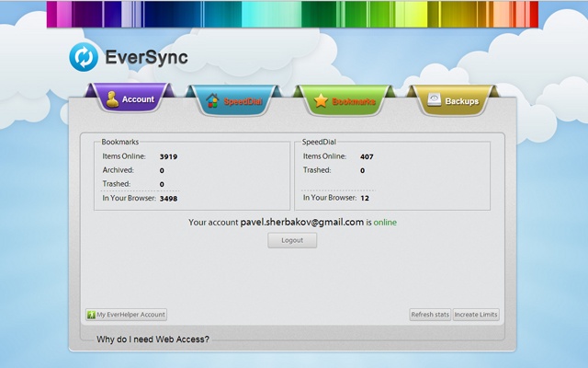The height and width of the screenshot is (368, 588).
Task: Click the cyan band in rainbow banner
Action: [258, 14]
